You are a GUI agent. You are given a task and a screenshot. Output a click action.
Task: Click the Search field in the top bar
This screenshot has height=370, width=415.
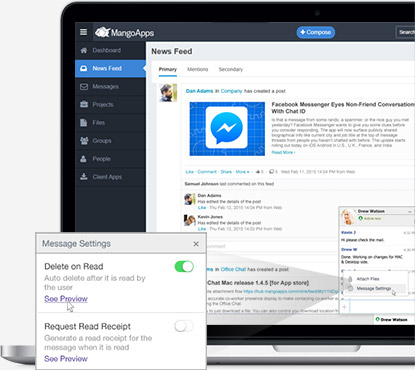pos(405,32)
